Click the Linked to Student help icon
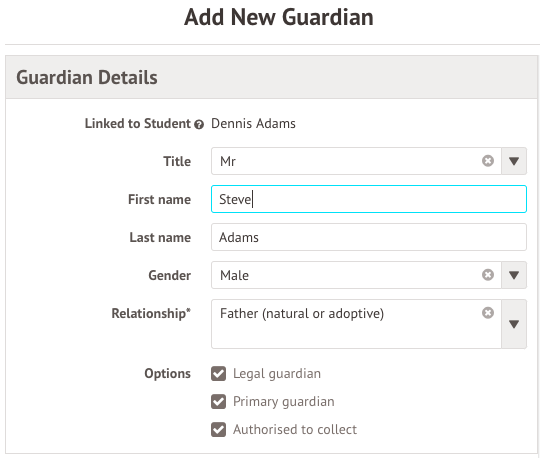 pos(199,124)
